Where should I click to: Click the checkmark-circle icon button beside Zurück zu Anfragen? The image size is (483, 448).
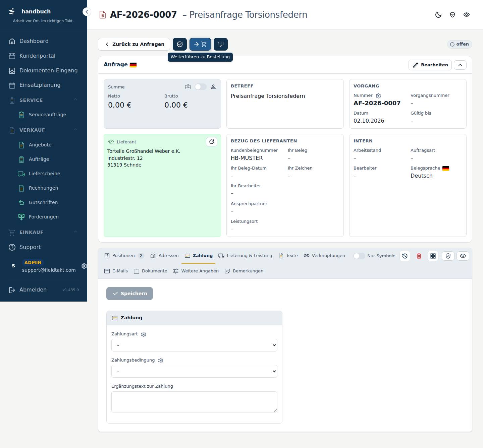(180, 44)
